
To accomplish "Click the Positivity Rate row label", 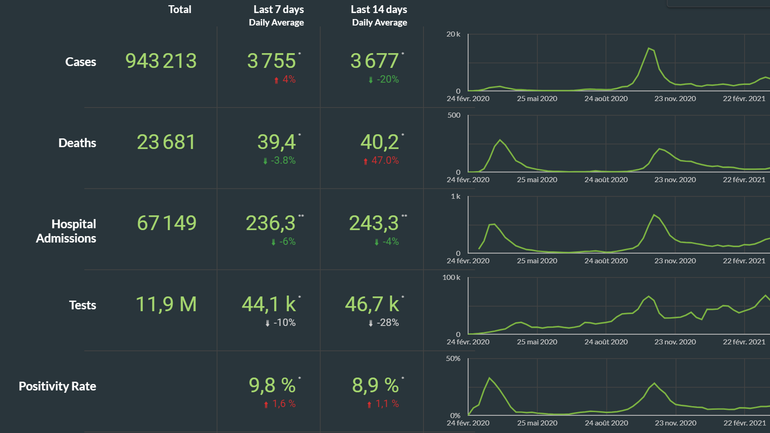I will pos(57,386).
